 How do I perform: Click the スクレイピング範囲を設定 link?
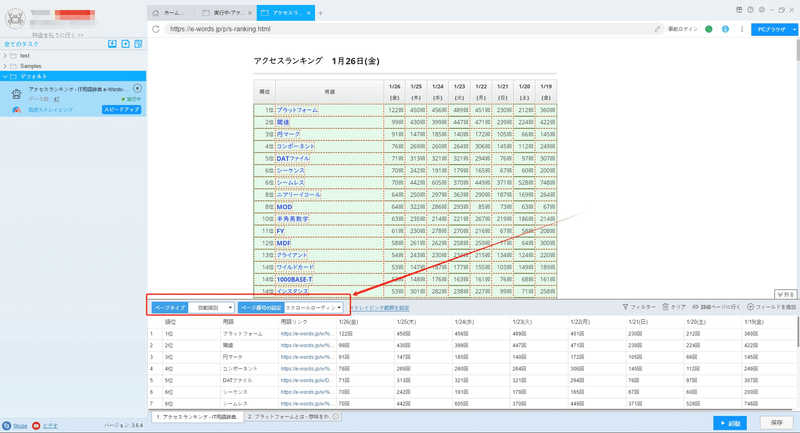380,308
